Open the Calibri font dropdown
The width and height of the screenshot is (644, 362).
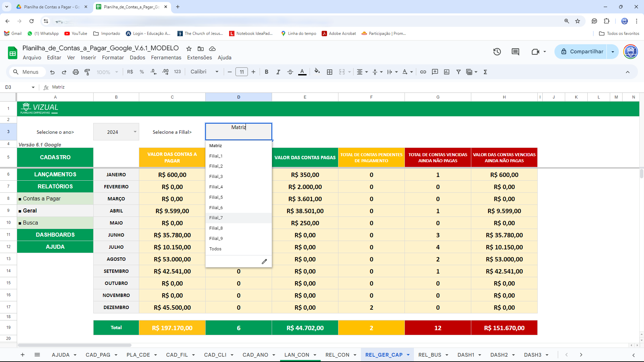204,72
